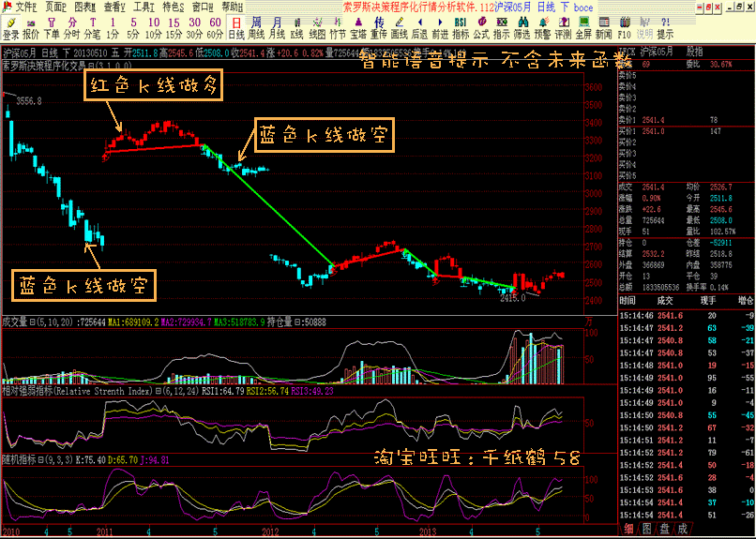Image resolution: width=756 pixels, height=539 pixels.
Task: Choose the 宝塔 tower chart type
Action: [x=358, y=28]
